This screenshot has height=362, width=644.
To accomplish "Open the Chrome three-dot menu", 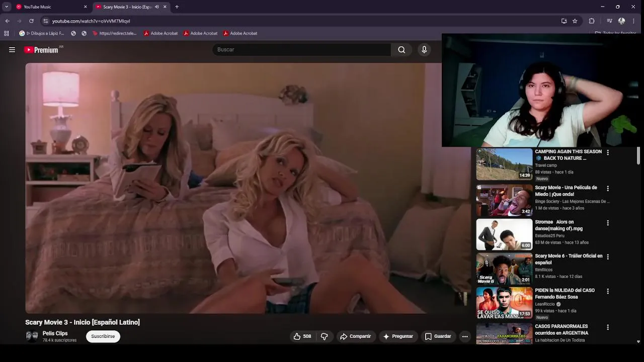I will pos(633,21).
